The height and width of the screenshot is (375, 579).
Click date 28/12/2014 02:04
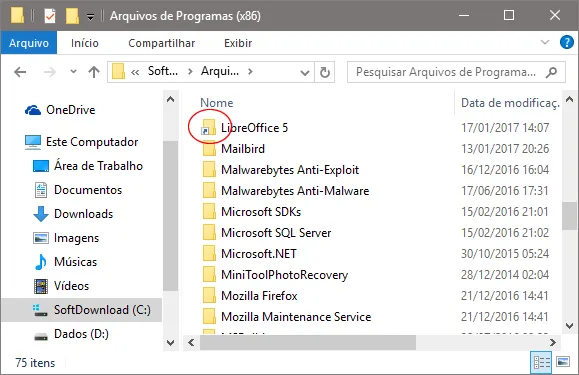505,275
